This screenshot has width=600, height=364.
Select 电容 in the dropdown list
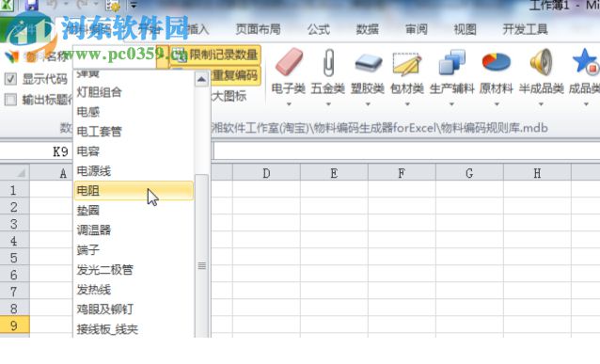(134, 151)
